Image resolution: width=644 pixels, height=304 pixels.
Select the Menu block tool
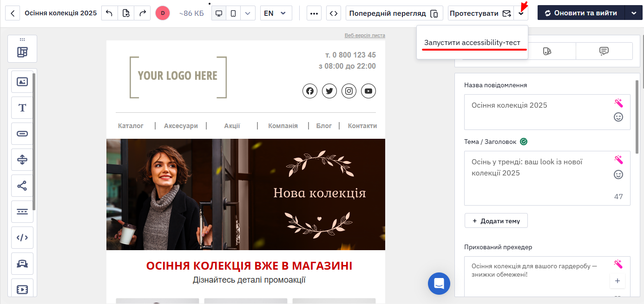click(x=22, y=212)
